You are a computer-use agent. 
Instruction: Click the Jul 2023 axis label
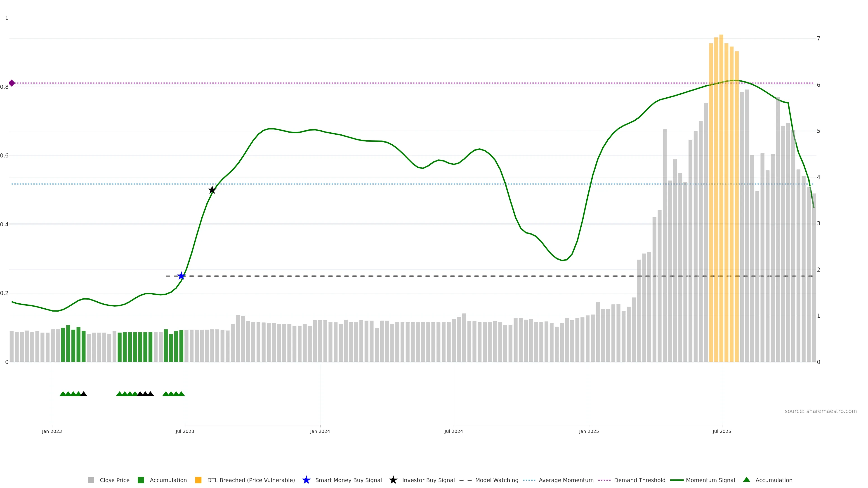coord(185,431)
